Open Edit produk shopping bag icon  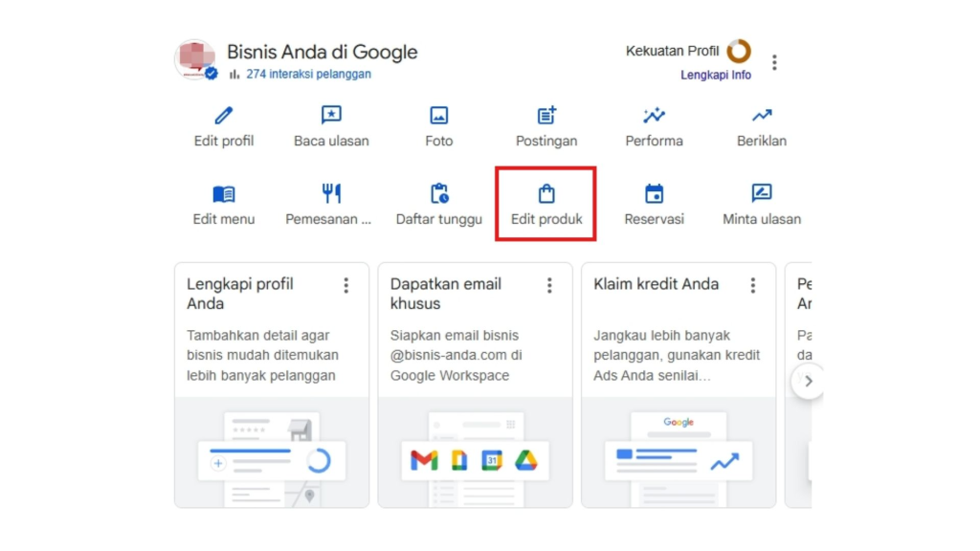pyautogui.click(x=546, y=193)
